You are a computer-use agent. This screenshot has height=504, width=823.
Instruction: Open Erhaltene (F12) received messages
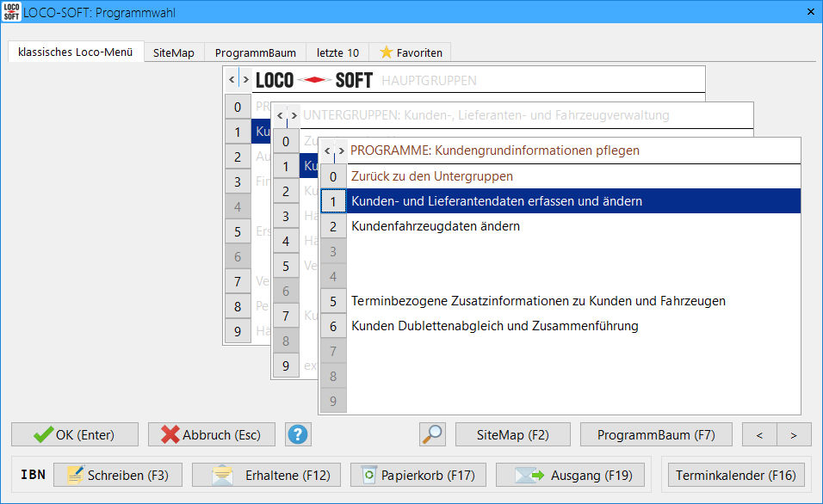266,475
